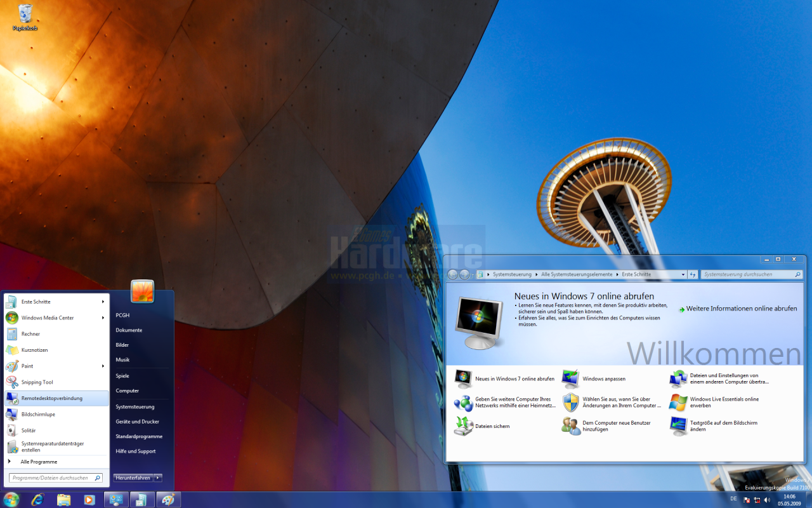Select Textgröße auf dem Bildschirm ändern
Image resolution: width=812 pixels, height=508 pixels.
coord(714,426)
